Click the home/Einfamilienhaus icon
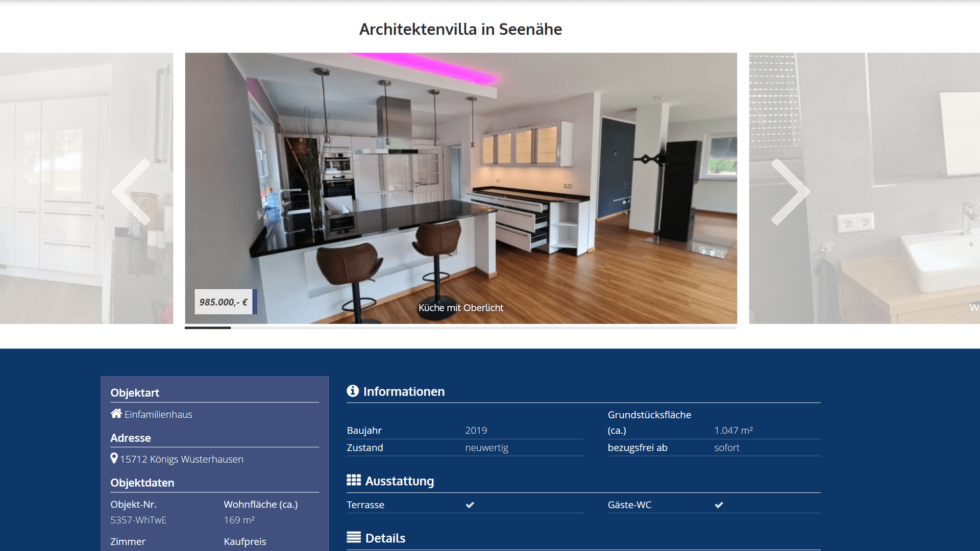Viewport: 980px width, 551px height. [114, 413]
